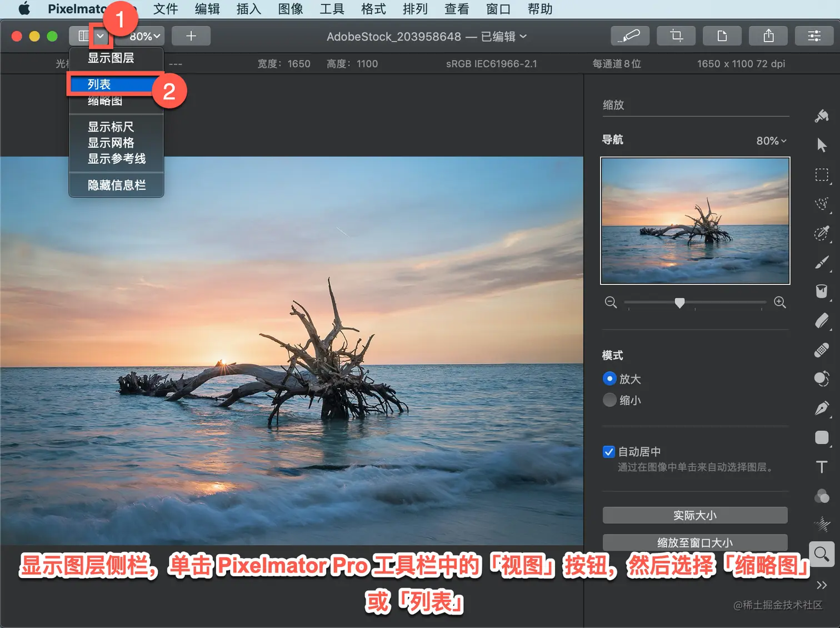Viewport: 840px width, 628px height.
Task: Open the Color Adjustments tool
Action: [x=822, y=496]
